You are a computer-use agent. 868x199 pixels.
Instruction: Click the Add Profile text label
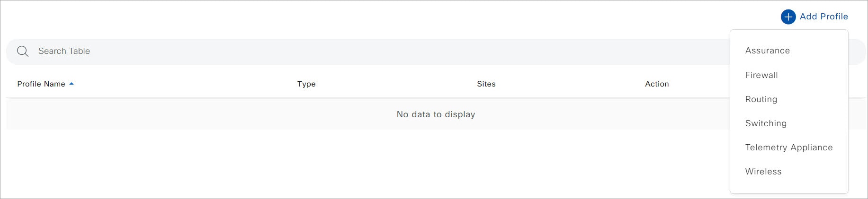coord(823,17)
